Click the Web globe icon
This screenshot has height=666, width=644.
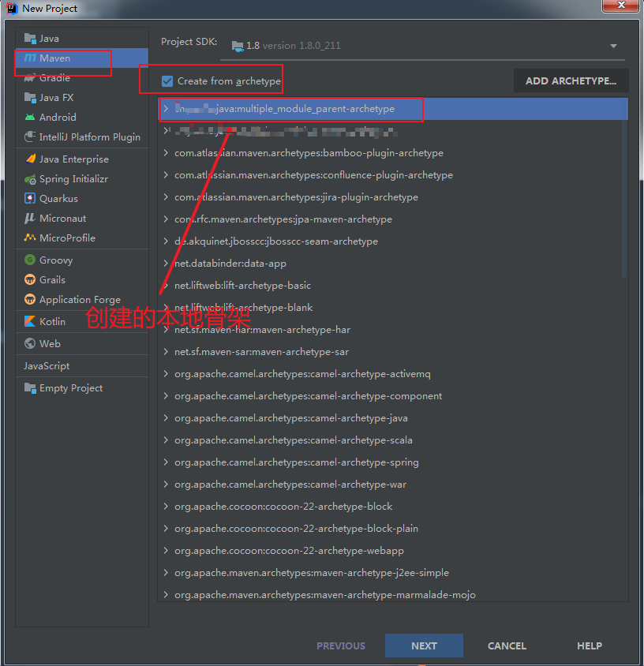coord(30,343)
